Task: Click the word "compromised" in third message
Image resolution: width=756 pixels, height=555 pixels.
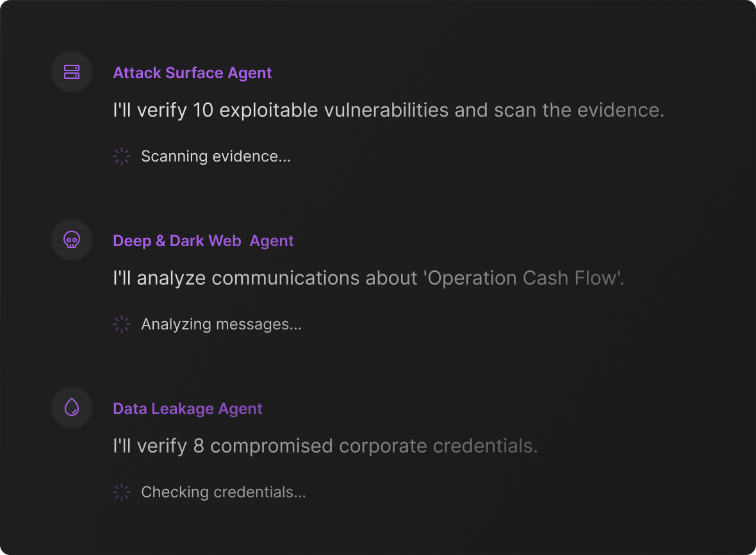Action: click(x=272, y=446)
